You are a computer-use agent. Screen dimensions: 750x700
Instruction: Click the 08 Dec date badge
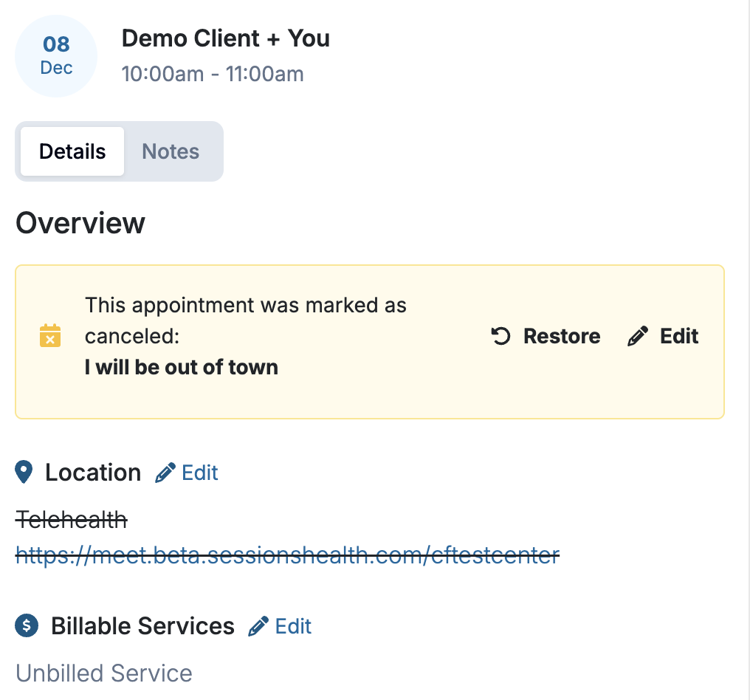(56, 56)
